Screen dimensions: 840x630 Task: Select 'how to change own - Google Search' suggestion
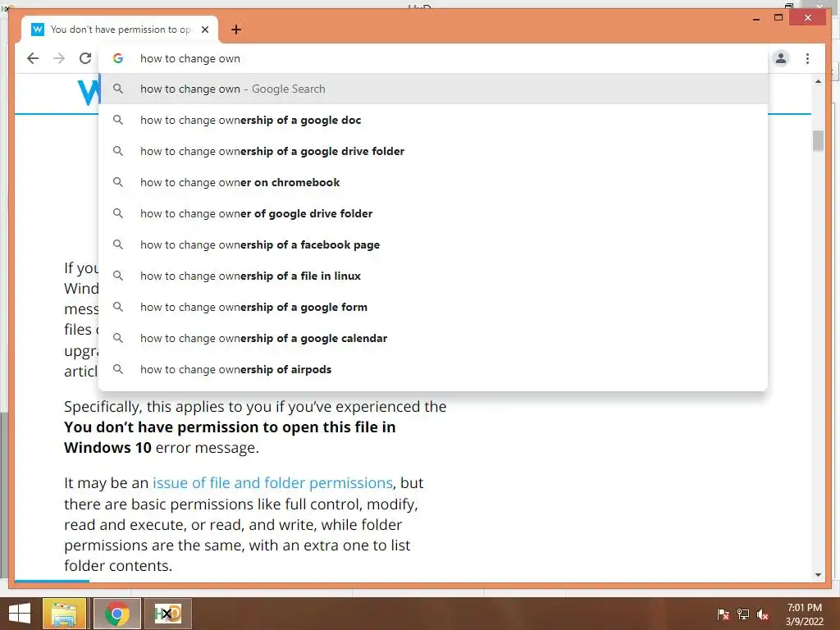(x=433, y=89)
